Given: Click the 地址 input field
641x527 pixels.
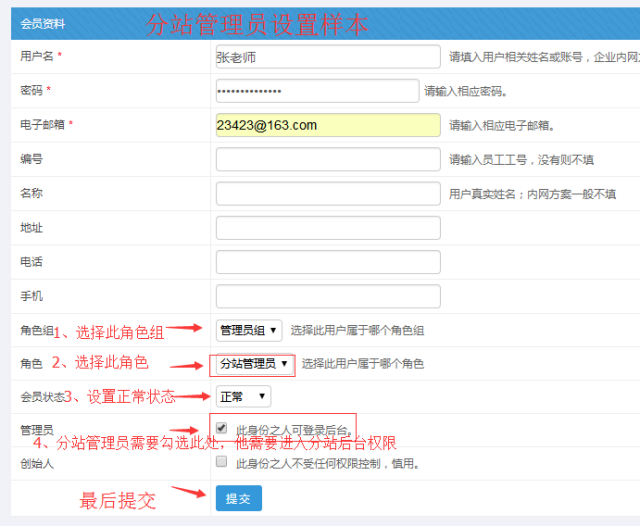Looking at the screenshot, I should coord(327,228).
